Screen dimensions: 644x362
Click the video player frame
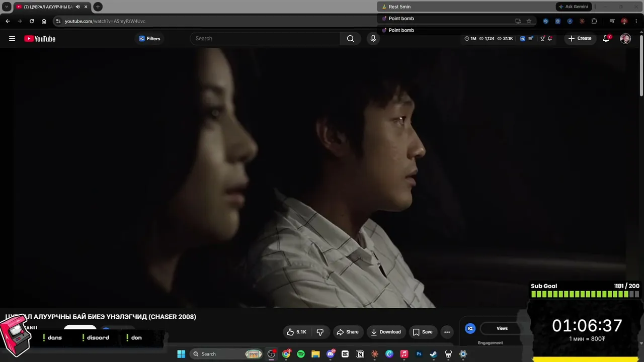pos(320,177)
